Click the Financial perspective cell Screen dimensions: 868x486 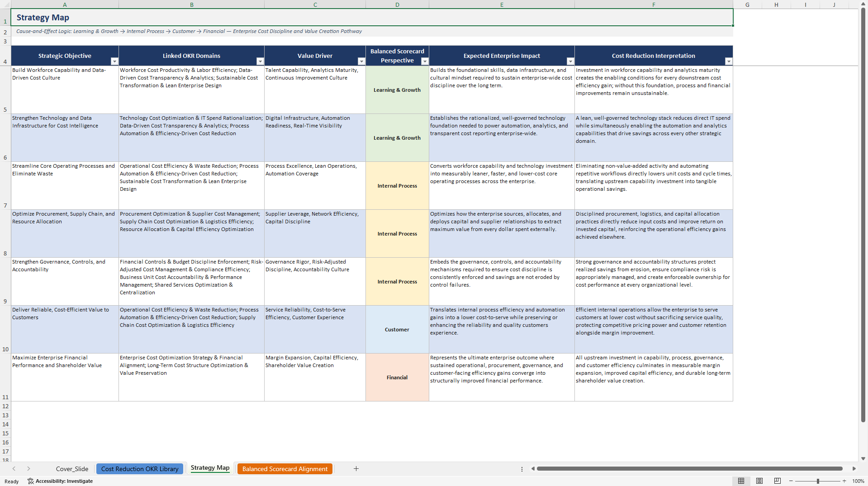pos(397,377)
